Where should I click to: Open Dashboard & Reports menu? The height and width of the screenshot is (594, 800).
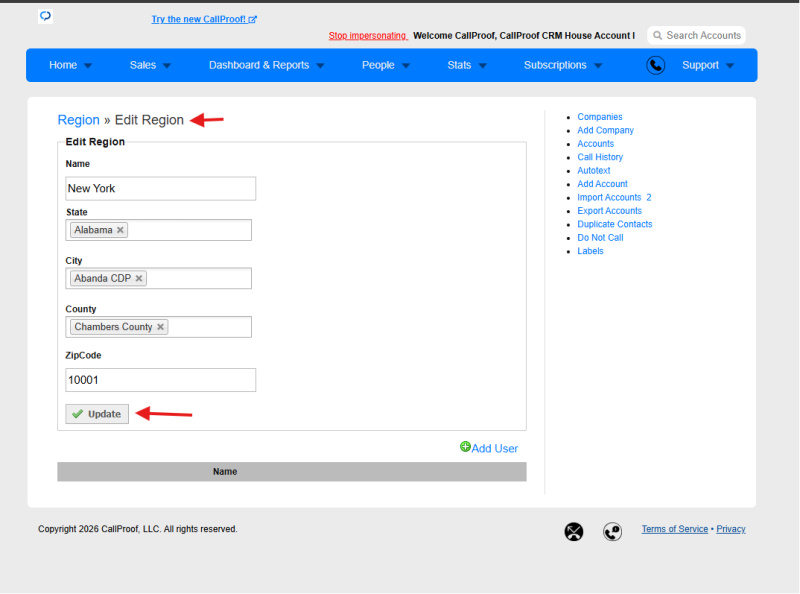tap(259, 65)
